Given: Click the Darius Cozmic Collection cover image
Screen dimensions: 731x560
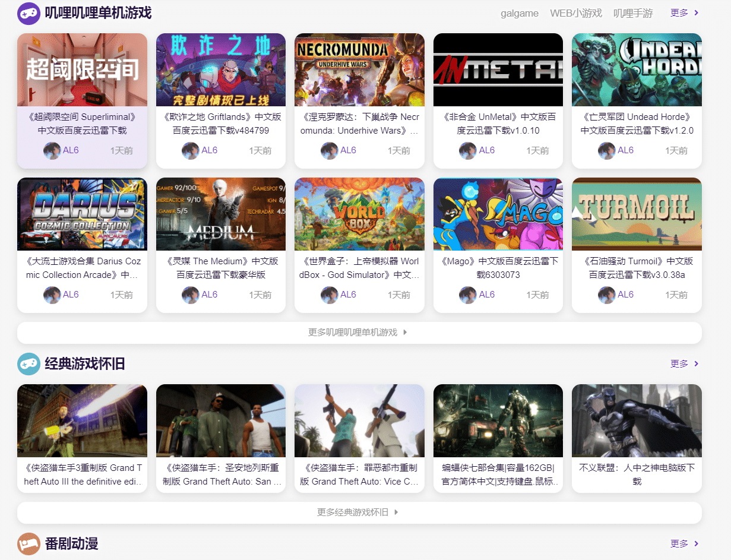Looking at the screenshot, I should pyautogui.click(x=82, y=214).
